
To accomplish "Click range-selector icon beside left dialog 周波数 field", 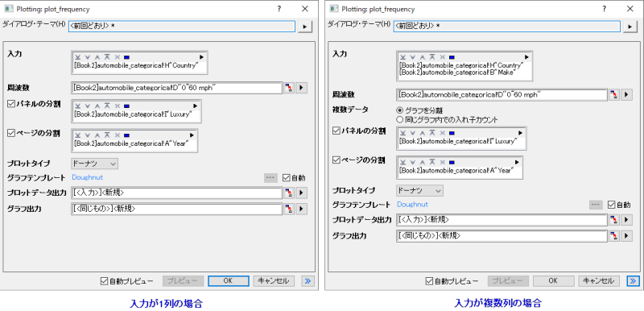I will click(x=288, y=88).
